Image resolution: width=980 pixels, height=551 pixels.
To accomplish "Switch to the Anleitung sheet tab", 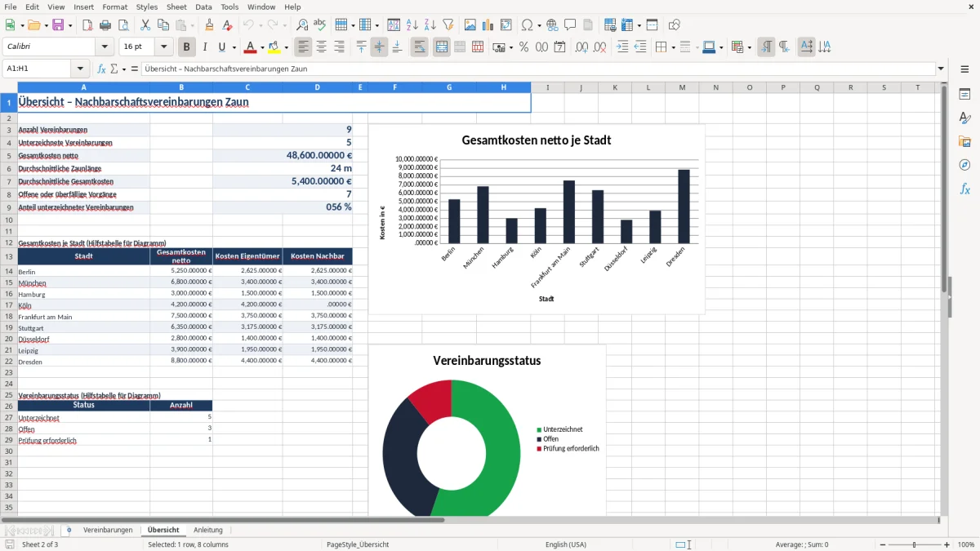I will coord(208,530).
